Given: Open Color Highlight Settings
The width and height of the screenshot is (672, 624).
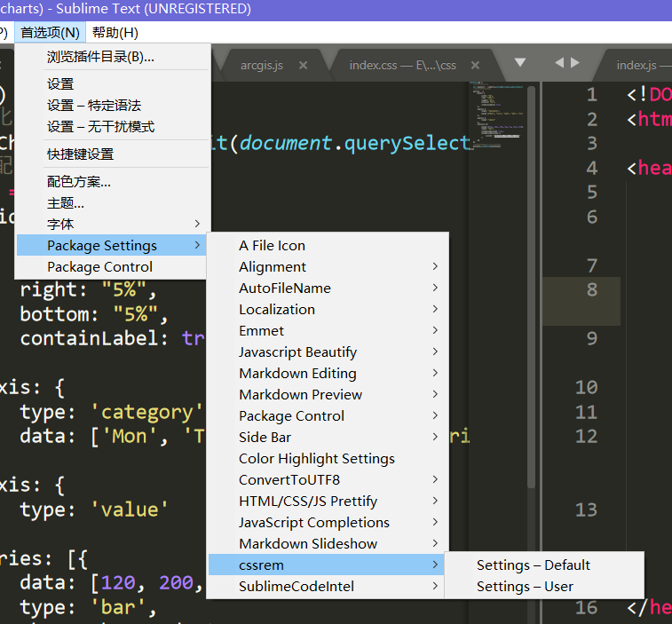Looking at the screenshot, I should coord(317,459).
